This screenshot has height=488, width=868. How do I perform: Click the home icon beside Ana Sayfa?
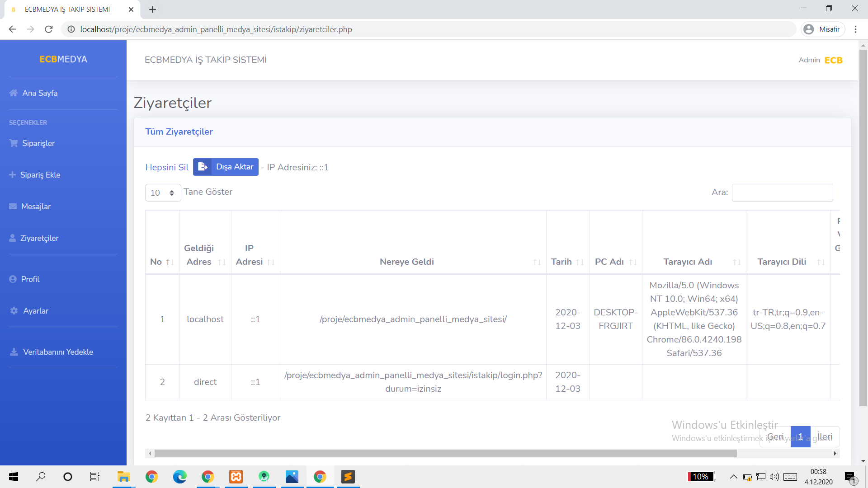pos(14,93)
